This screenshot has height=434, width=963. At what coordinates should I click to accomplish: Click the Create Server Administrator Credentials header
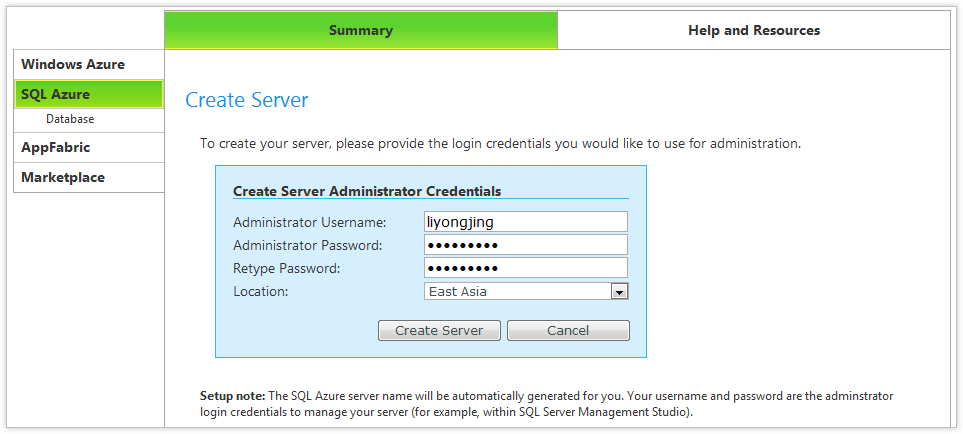[367, 191]
